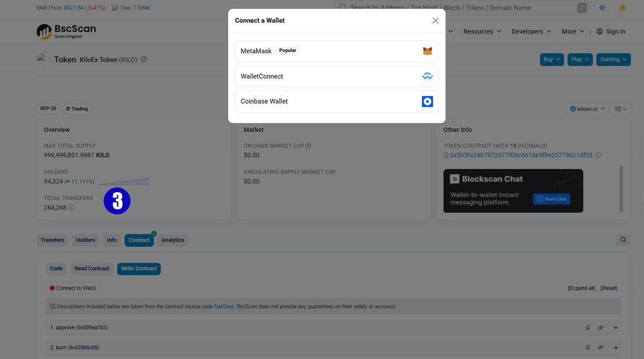Switch to the Analytics tab

(x=173, y=240)
